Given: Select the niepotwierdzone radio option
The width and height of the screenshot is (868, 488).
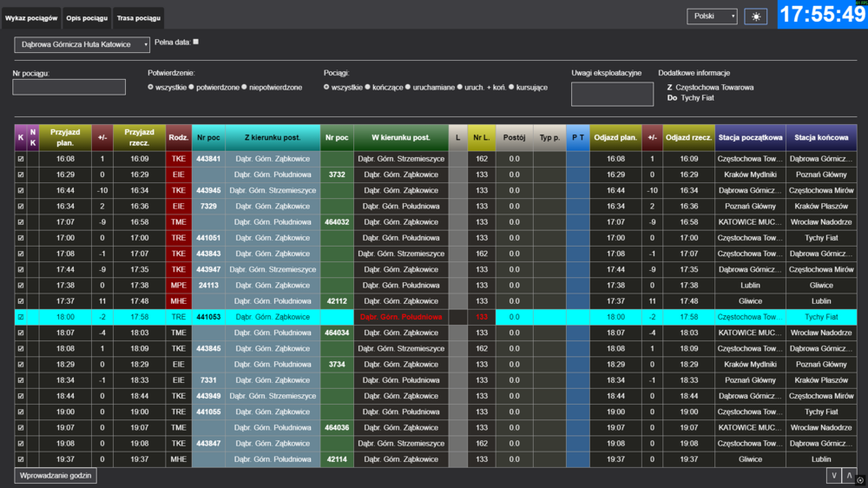Looking at the screenshot, I should pyautogui.click(x=244, y=88).
